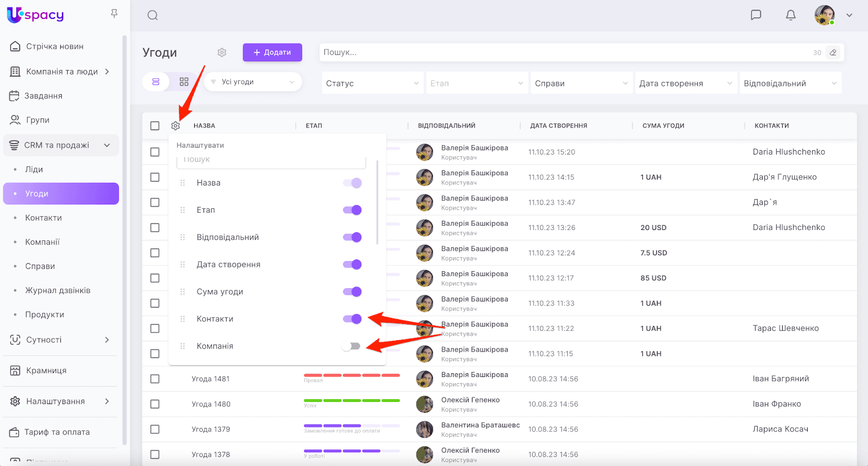Image resolution: width=868 pixels, height=466 pixels.
Task: Clear filters with the eraser icon
Action: (x=833, y=53)
